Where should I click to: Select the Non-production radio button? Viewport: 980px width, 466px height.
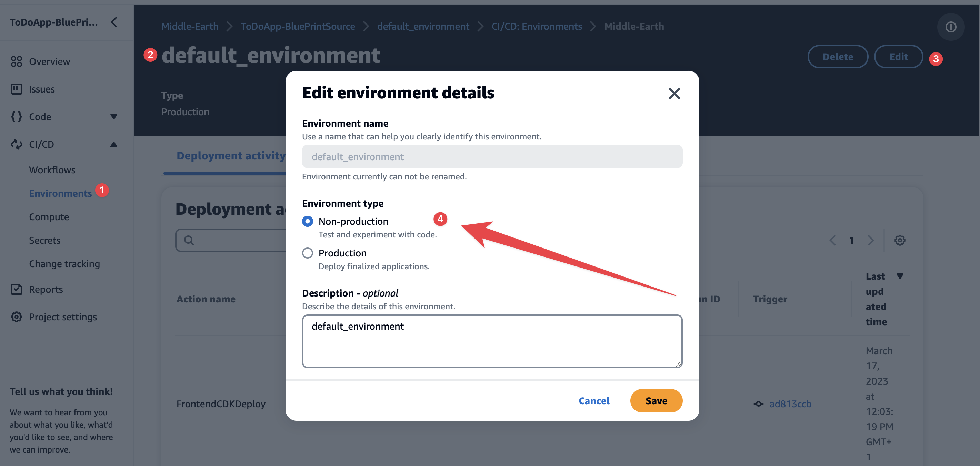point(307,221)
